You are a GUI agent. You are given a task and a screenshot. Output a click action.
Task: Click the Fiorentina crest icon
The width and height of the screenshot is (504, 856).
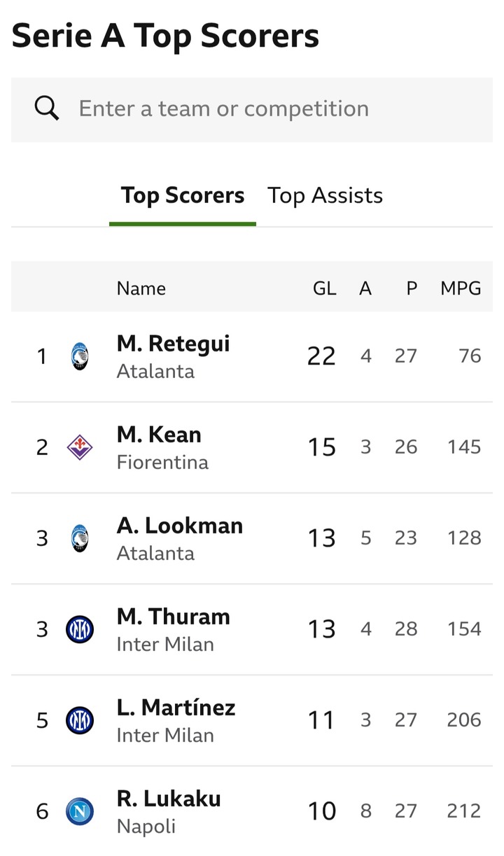(80, 447)
